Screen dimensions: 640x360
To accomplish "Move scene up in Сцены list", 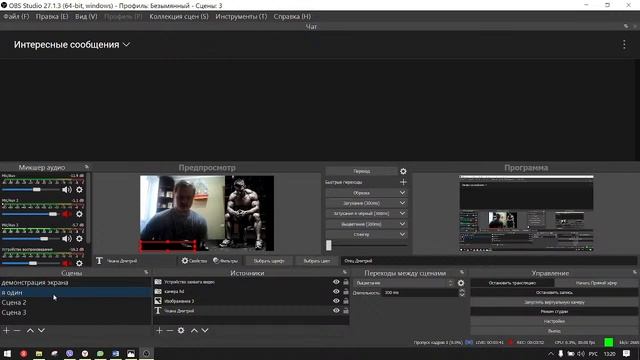I will click(30, 330).
